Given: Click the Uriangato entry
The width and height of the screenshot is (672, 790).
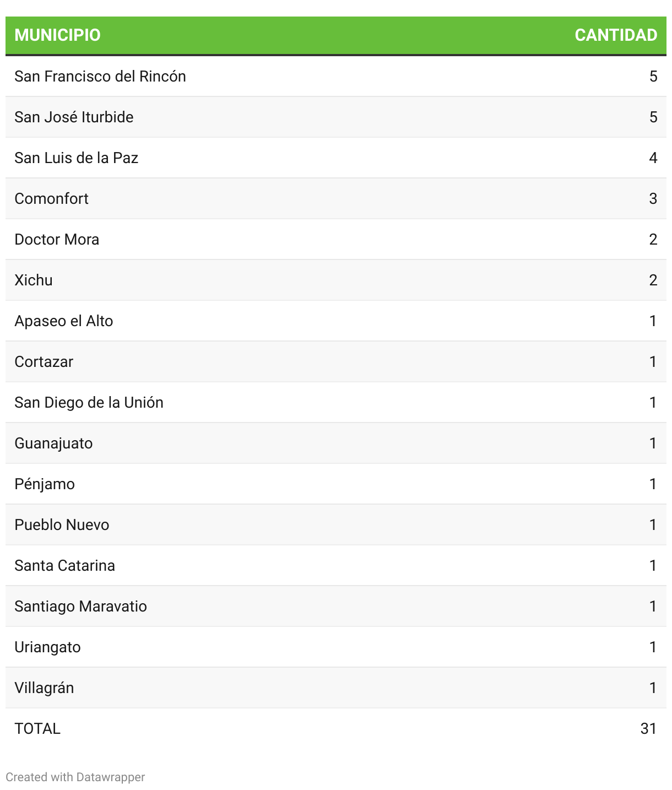Looking at the screenshot, I should pos(47,647).
